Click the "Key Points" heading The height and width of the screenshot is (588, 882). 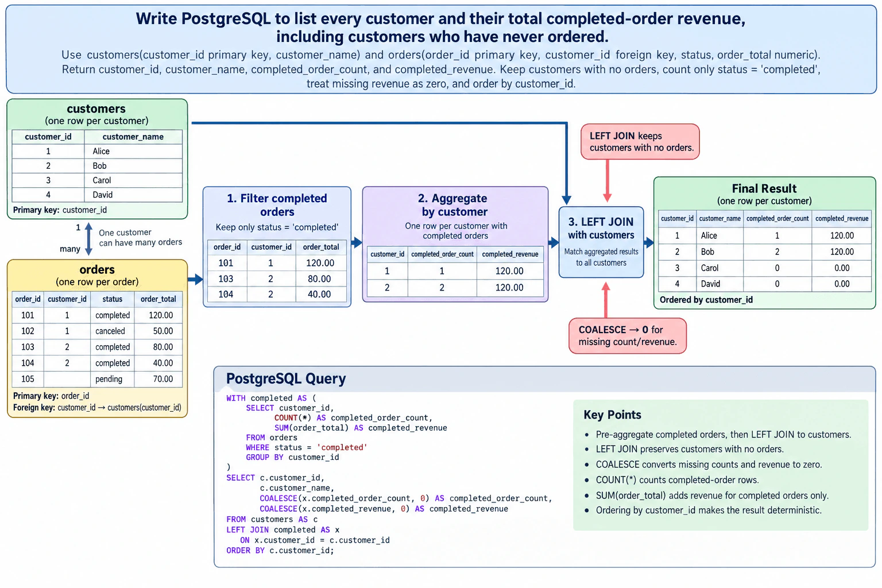(x=612, y=415)
